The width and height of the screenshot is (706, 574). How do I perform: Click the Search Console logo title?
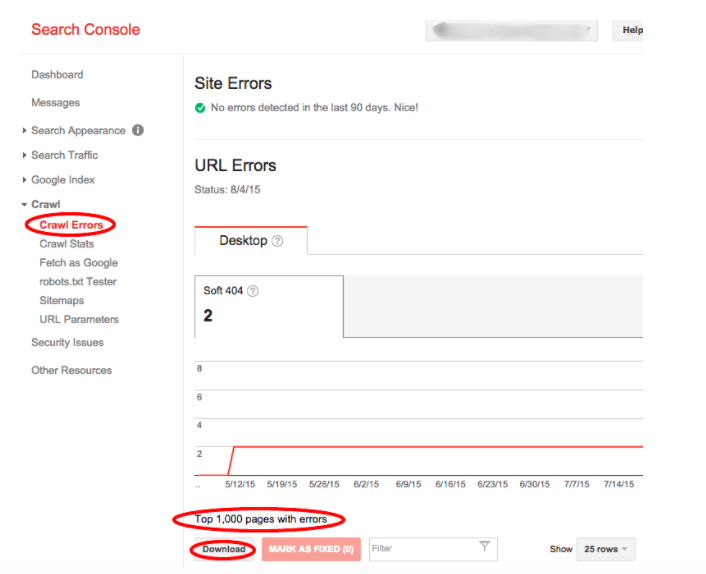coord(86,30)
